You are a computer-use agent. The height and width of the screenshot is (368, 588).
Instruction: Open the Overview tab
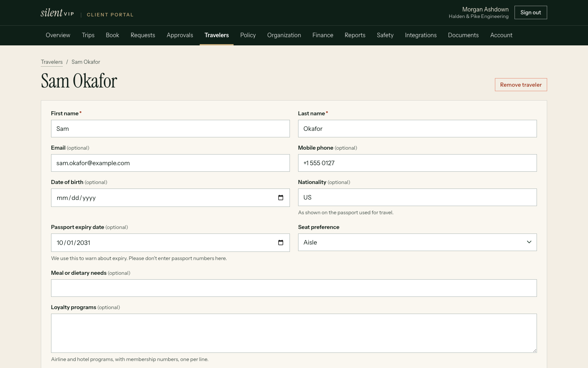click(x=58, y=35)
